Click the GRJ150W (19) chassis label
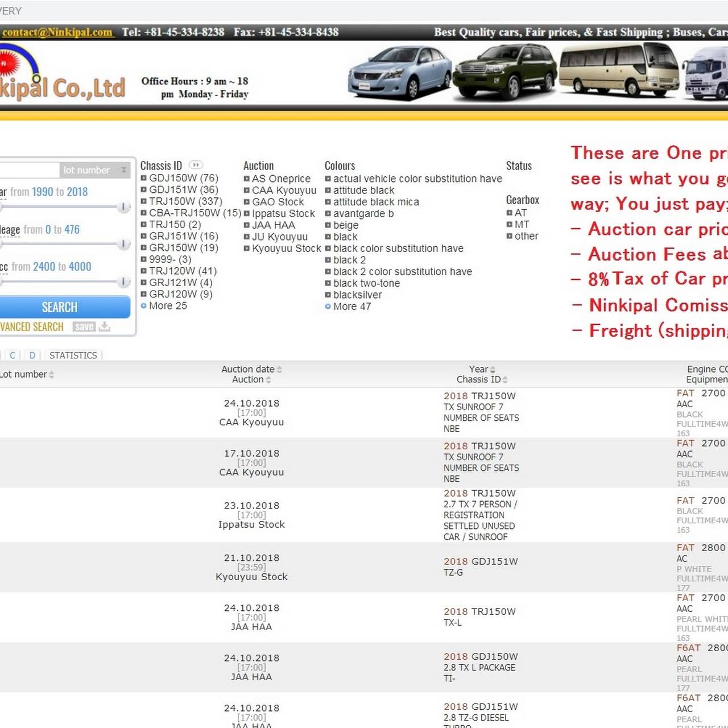 tap(184, 247)
